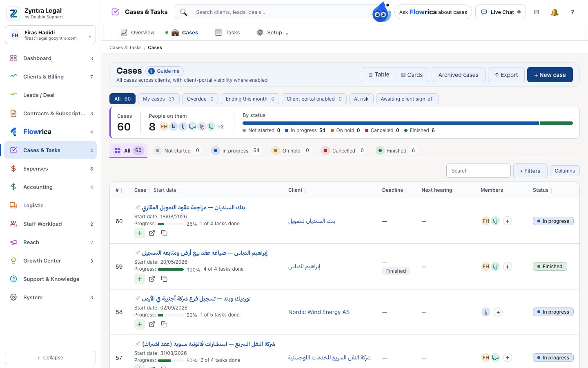Click the Export button
Screen dimensions: 588x368
[506, 75]
